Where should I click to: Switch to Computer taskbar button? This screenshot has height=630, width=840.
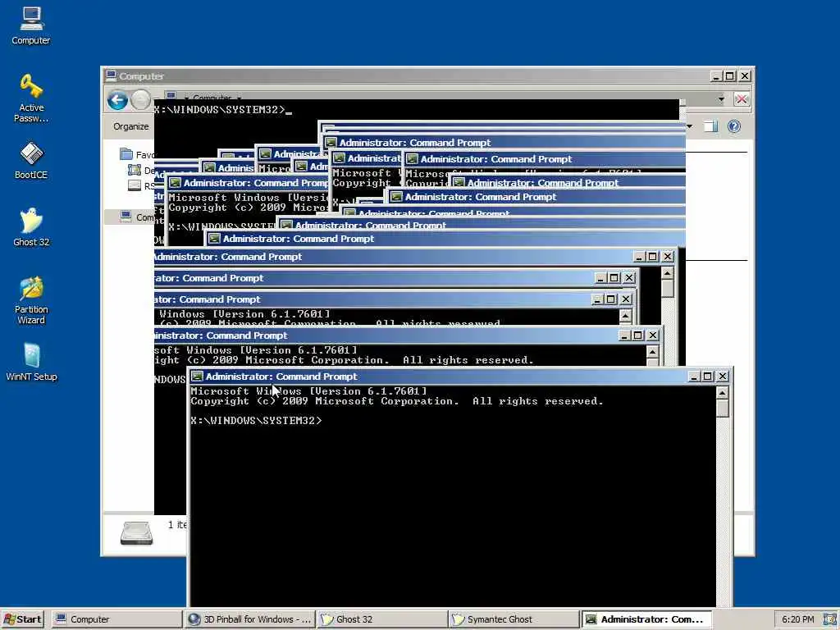(x=116, y=619)
